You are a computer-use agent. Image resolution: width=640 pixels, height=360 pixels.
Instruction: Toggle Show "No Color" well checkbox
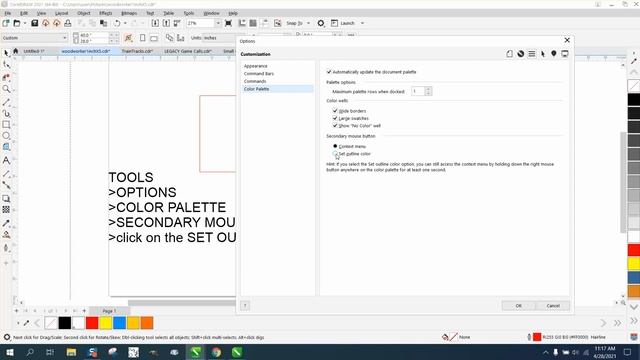[335, 125]
